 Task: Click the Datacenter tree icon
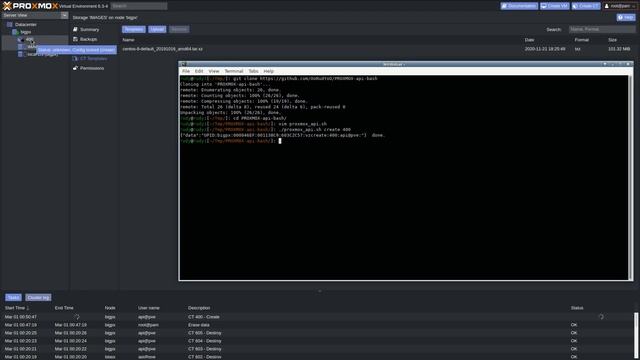tap(10, 24)
